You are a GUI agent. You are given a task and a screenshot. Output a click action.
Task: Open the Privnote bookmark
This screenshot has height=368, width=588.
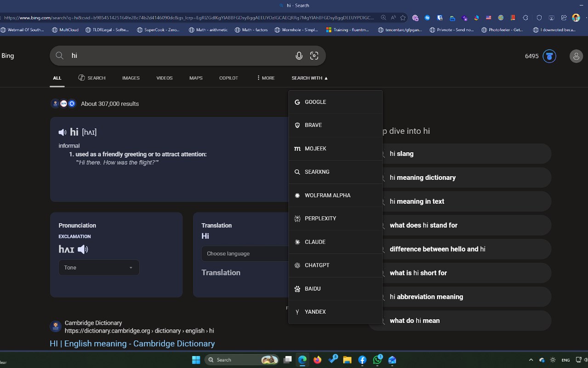pos(452,30)
